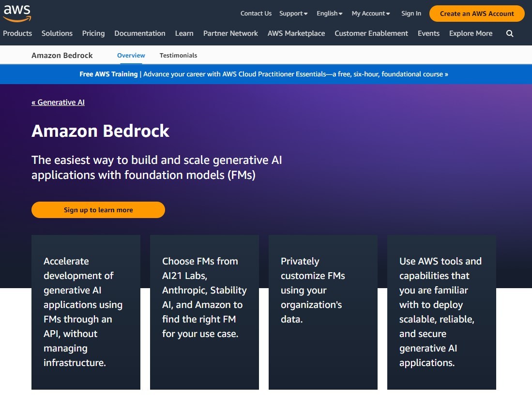Open the Pricing menu item
Viewport: 532px width, 395px height.
pos(93,33)
